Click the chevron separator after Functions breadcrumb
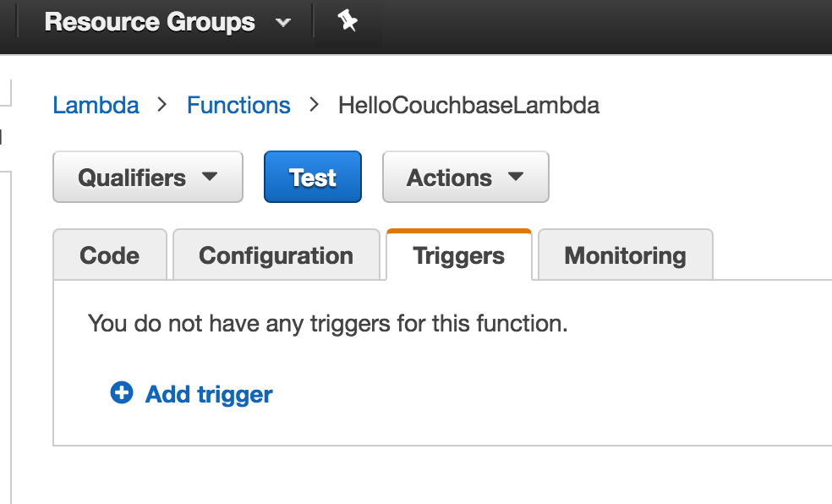832x504 pixels. pos(315,105)
